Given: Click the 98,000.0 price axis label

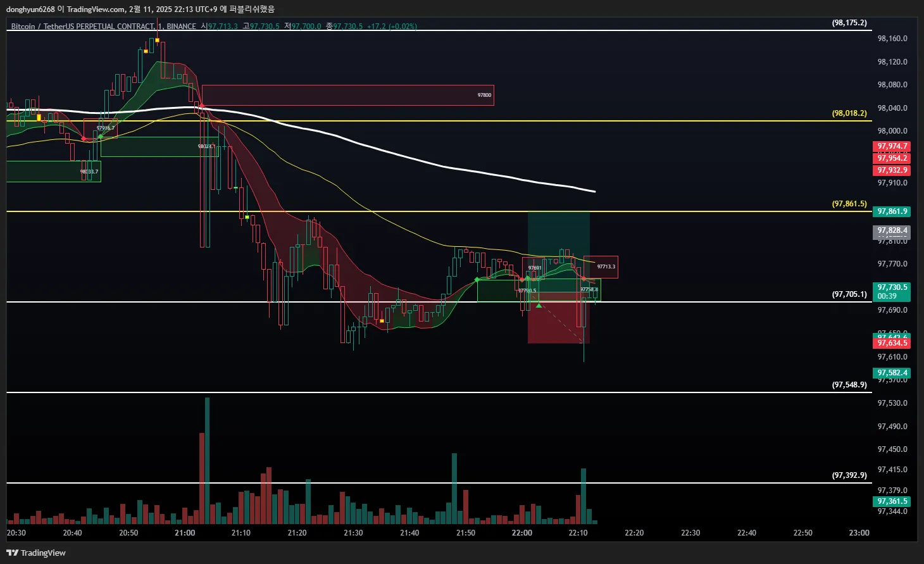Looking at the screenshot, I should 892,131.
